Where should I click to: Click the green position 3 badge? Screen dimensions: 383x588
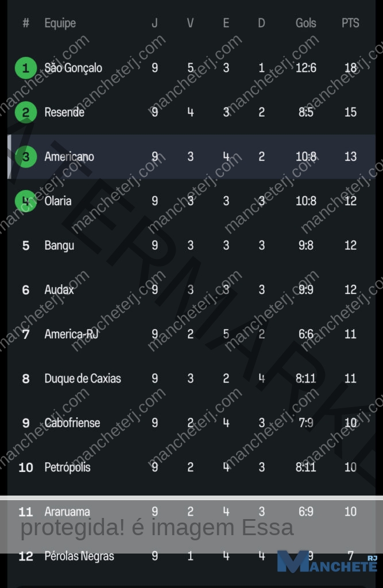[25, 156]
